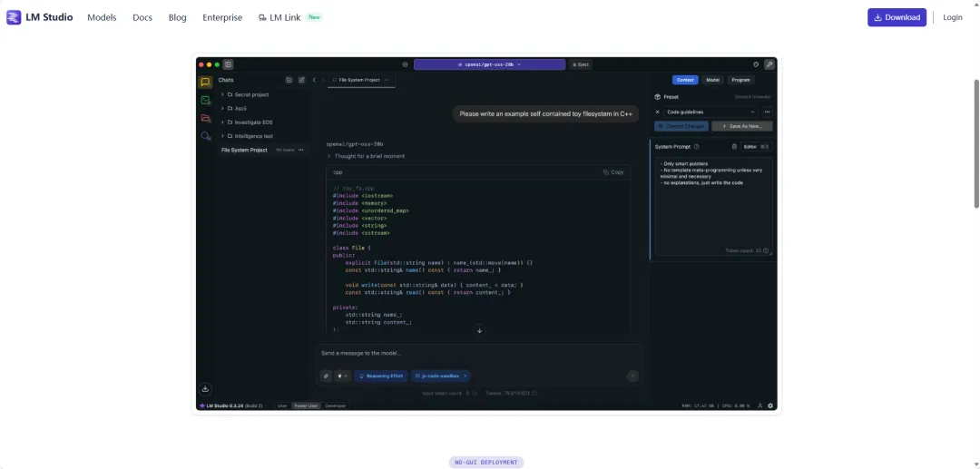Screen dimensions: 980x469
Task: Switch to the Program tab
Action: 741,80
